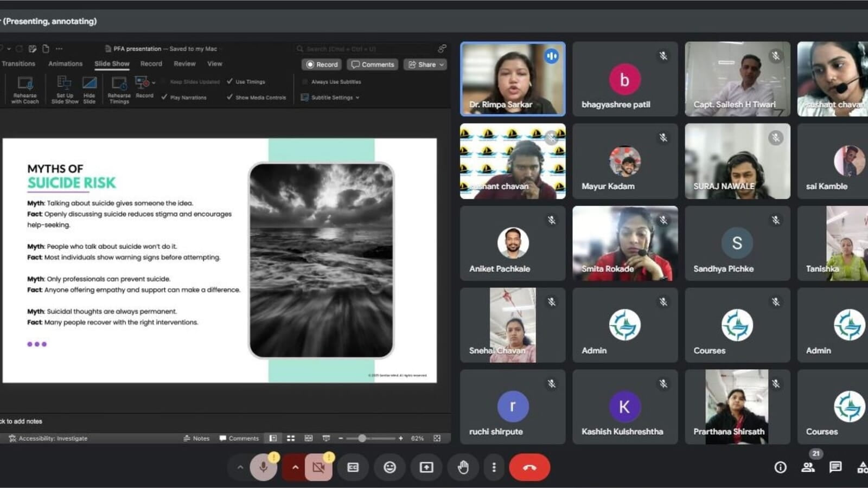The image size is (868, 488).
Task: Show the participants list
Action: coord(808,467)
